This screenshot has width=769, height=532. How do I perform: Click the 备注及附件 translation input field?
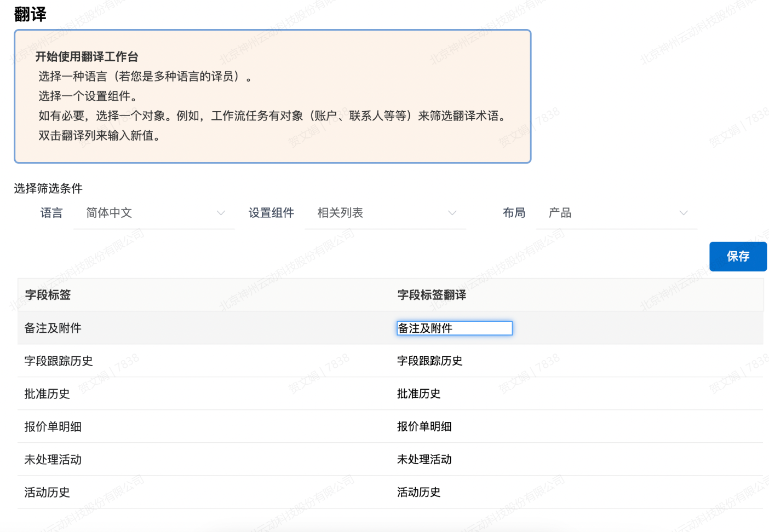pyautogui.click(x=454, y=328)
